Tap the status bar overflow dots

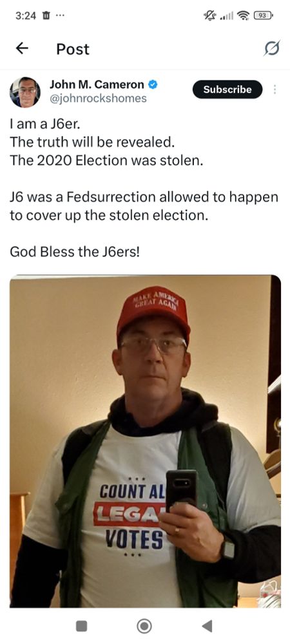[x=59, y=16]
